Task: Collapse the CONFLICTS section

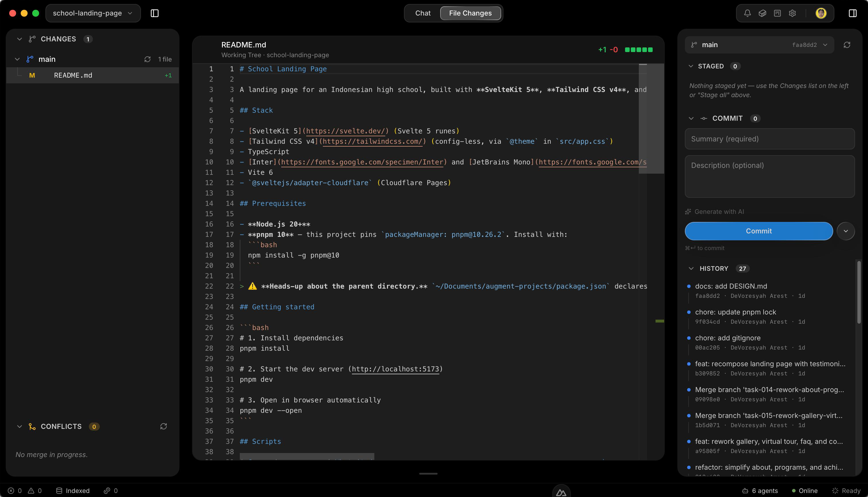Action: click(x=20, y=427)
